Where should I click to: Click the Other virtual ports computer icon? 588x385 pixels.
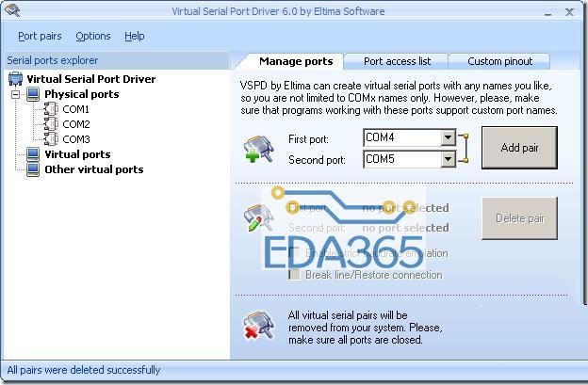click(33, 169)
